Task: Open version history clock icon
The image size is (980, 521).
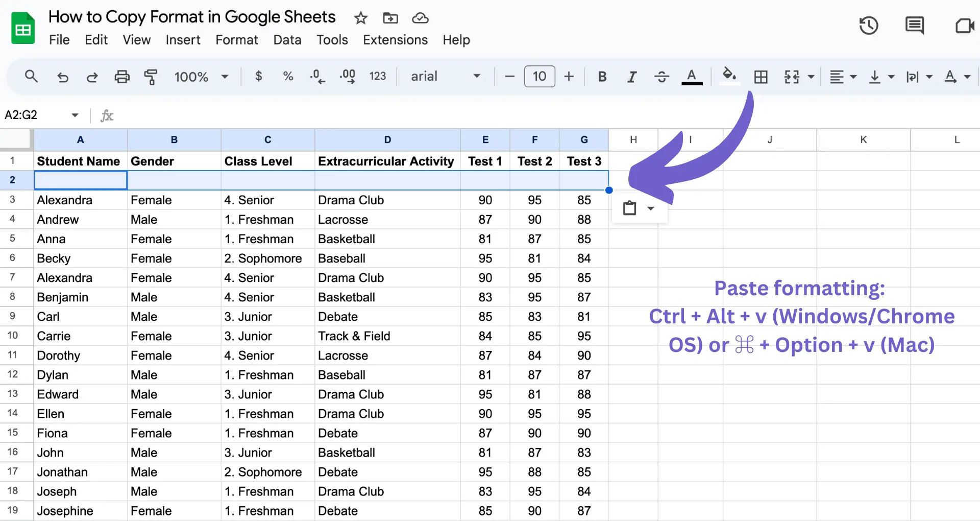Action: click(x=869, y=25)
